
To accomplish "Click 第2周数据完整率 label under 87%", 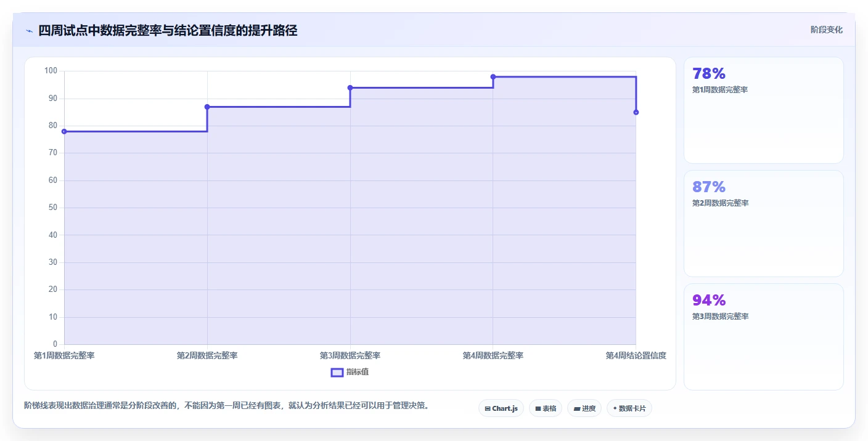I will click(x=720, y=203).
